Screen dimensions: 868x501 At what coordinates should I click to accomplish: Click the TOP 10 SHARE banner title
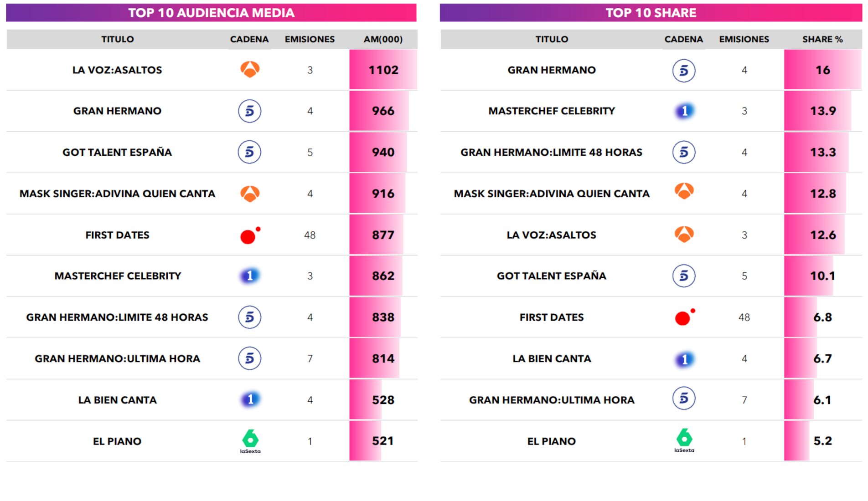[651, 13]
